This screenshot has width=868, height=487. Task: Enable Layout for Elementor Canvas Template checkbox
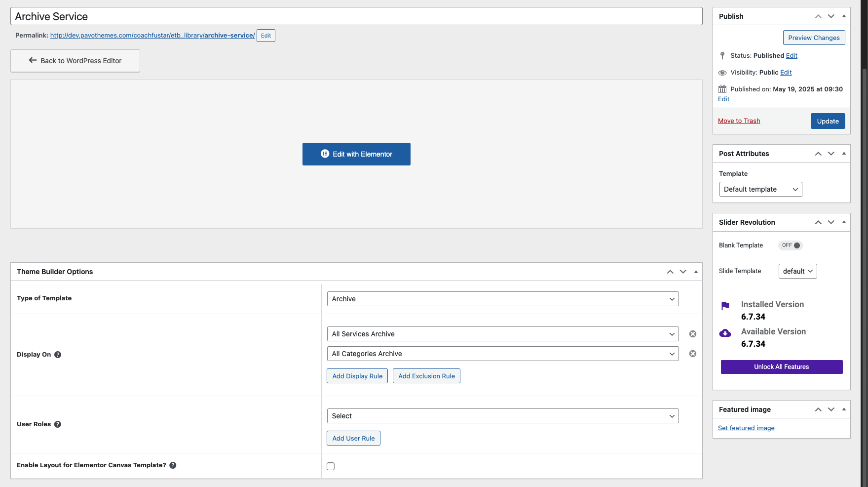[331, 466]
